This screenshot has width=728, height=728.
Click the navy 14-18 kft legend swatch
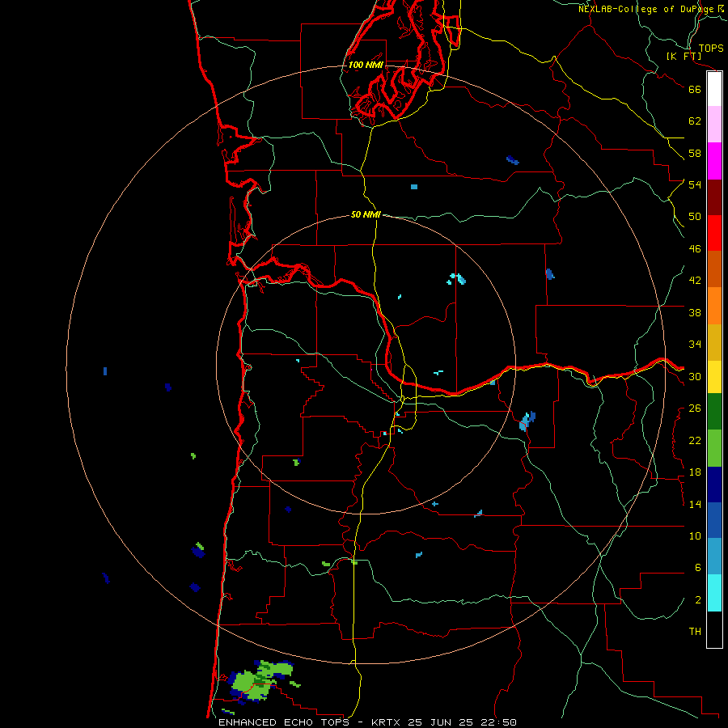click(x=714, y=485)
